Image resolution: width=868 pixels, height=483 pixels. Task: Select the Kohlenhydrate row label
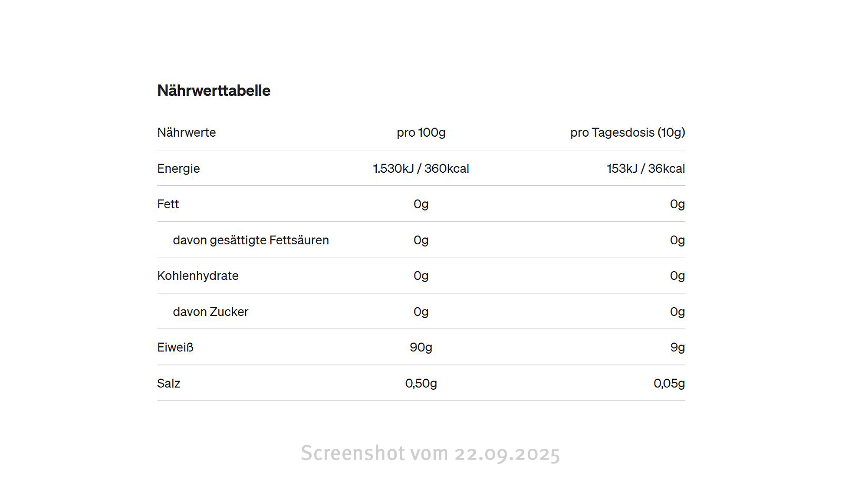(x=197, y=276)
